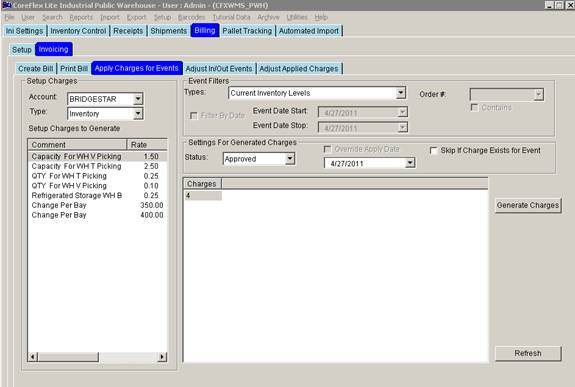Image resolution: width=575 pixels, height=387 pixels.
Task: Open the Tutorial Data menu
Action: click(231, 17)
